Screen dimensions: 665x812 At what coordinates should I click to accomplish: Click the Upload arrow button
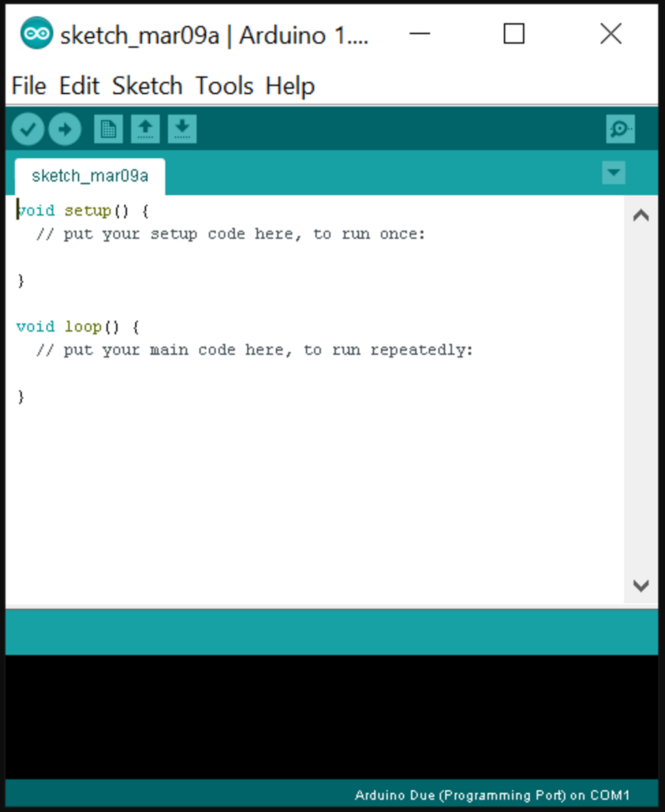[65, 129]
